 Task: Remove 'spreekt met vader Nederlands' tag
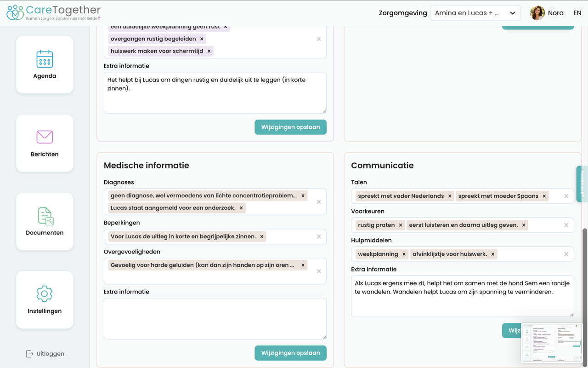(x=450, y=196)
